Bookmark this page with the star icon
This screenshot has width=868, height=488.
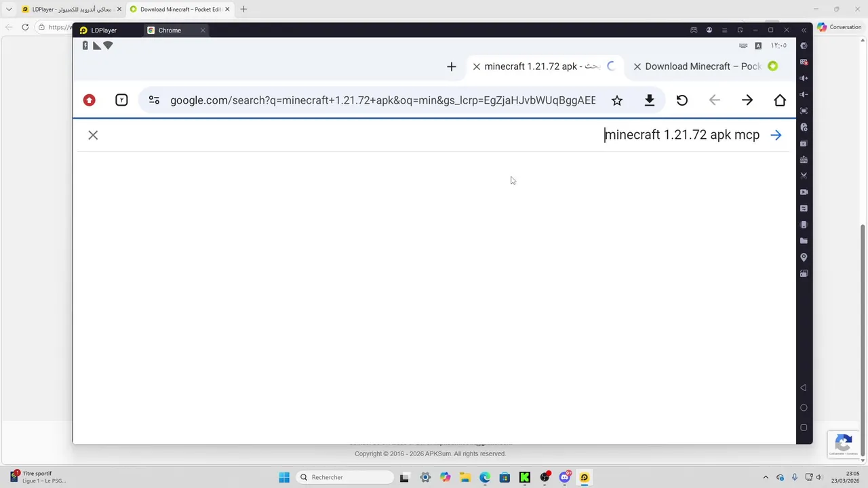coord(616,100)
